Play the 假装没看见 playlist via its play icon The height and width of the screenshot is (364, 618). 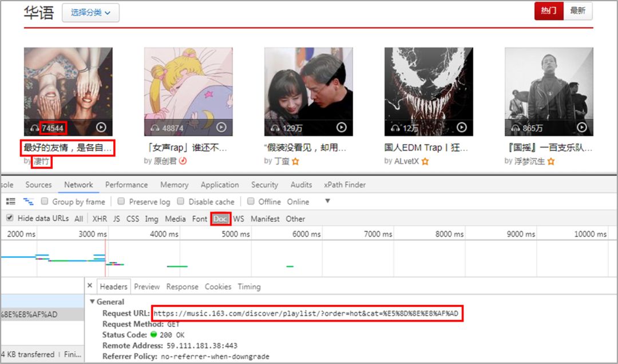pyautogui.click(x=342, y=128)
